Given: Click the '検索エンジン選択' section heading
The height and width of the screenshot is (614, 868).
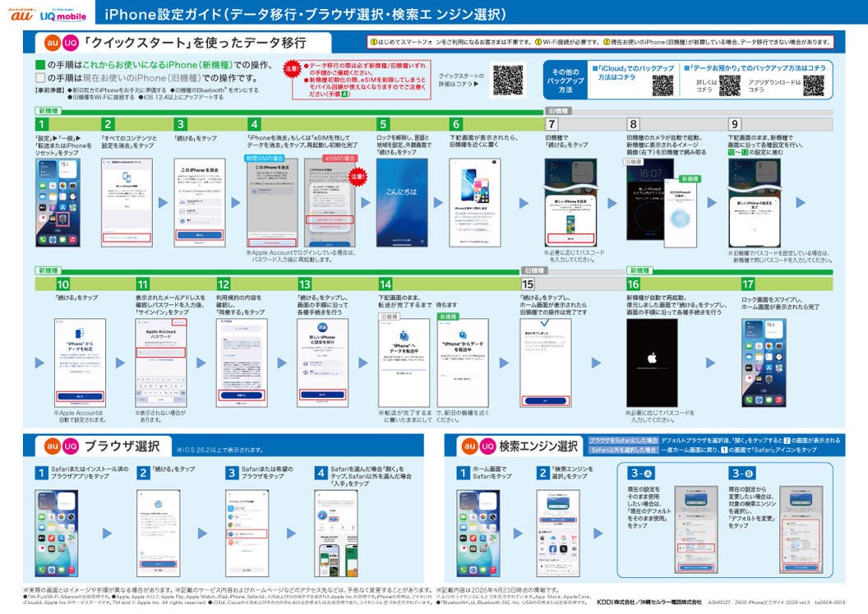Looking at the screenshot, I should (x=538, y=445).
